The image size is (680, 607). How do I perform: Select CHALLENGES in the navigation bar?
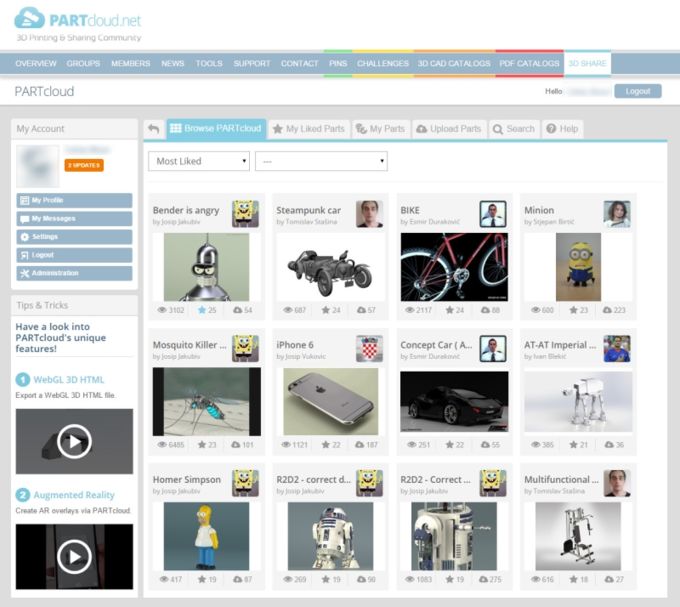383,63
